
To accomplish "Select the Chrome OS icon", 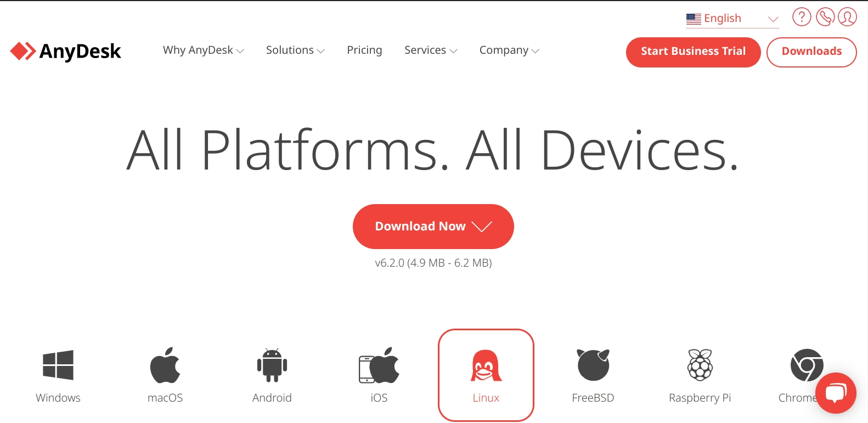I will click(x=807, y=365).
